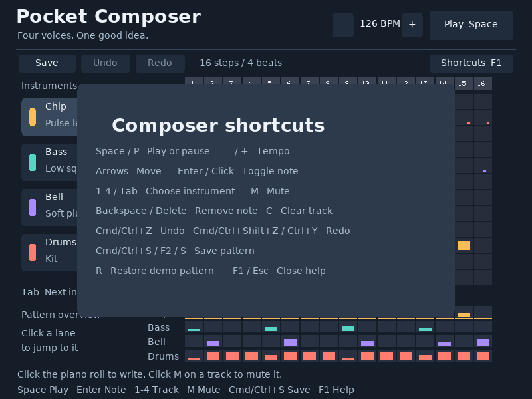Screen dimensions: 532x399
Task: Toggle step 16 cell with red marker
Action: tap(483, 118)
